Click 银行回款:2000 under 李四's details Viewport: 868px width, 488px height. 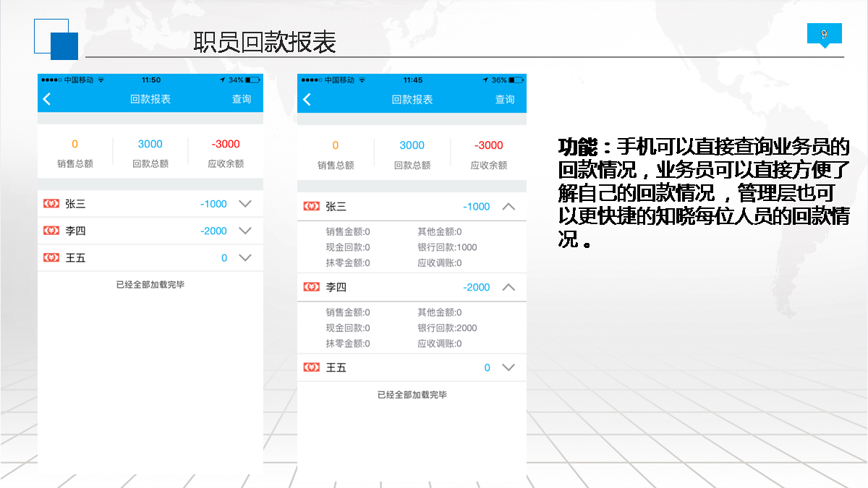447,328
